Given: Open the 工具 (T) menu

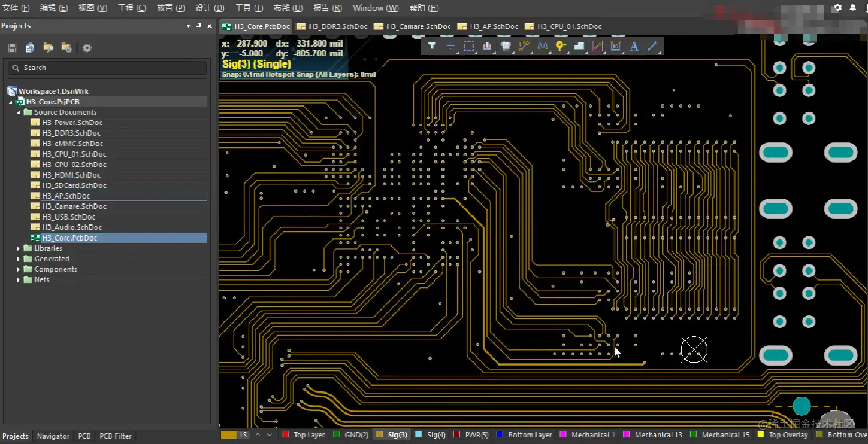Looking at the screenshot, I should (249, 8).
